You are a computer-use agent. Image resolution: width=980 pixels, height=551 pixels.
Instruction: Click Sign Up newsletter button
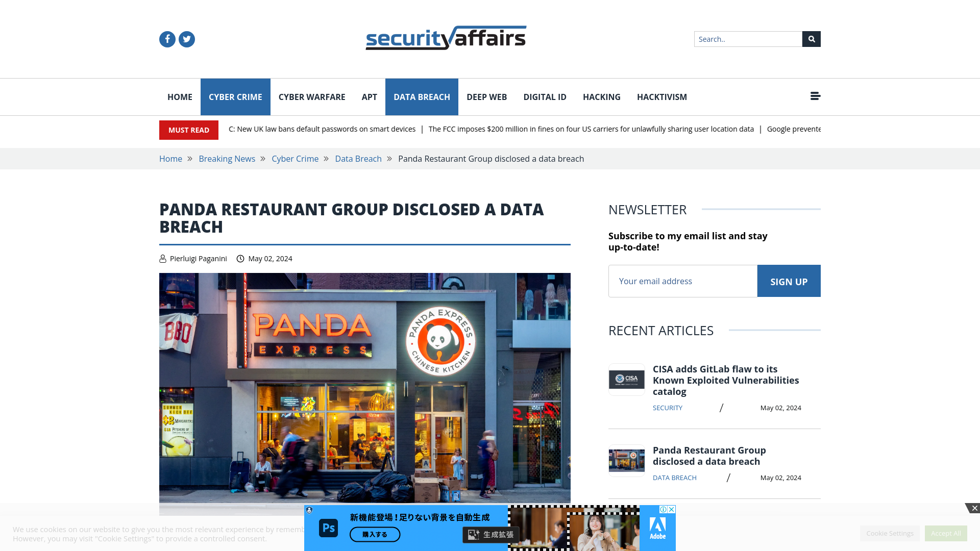point(789,281)
